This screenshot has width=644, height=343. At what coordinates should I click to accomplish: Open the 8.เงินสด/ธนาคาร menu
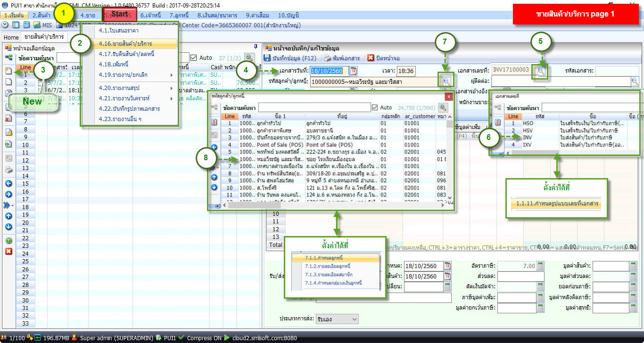(217, 16)
